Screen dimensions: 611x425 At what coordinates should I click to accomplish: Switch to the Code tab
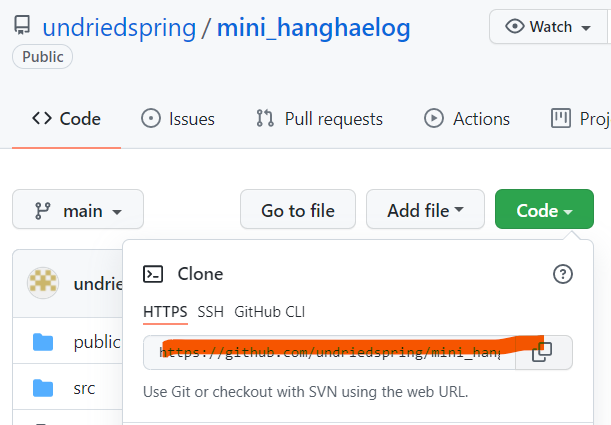66,119
